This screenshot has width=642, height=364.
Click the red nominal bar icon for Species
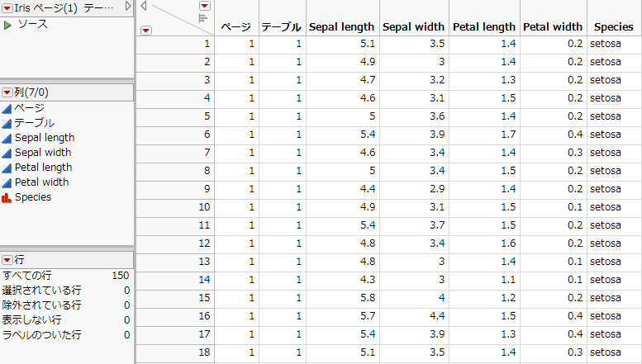(x=7, y=197)
